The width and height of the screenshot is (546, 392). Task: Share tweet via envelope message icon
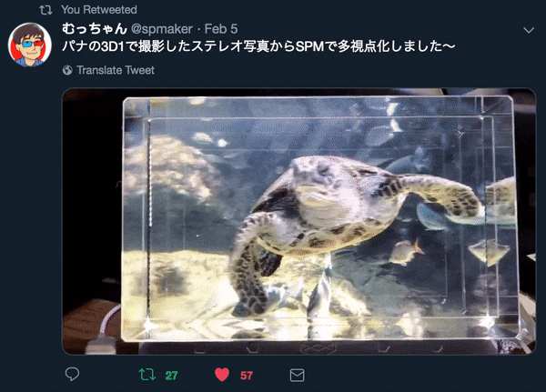[297, 376]
